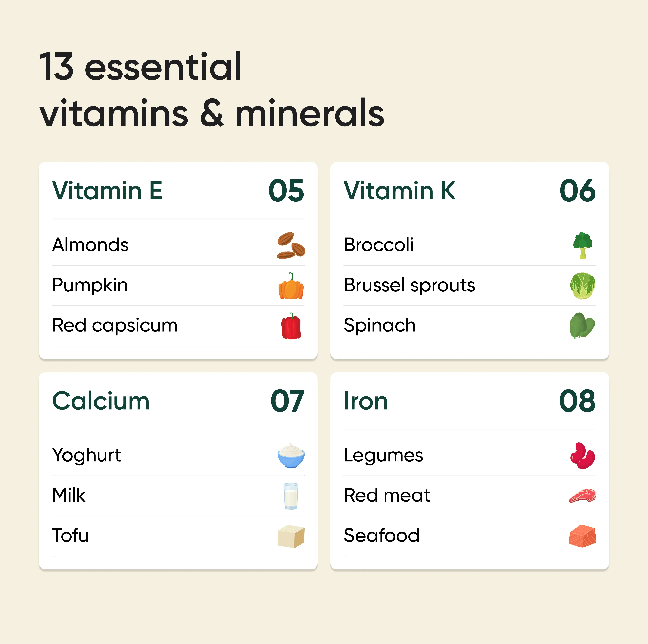Click the red meat steak icon
Viewport: 648px width, 644px height.
(x=582, y=496)
